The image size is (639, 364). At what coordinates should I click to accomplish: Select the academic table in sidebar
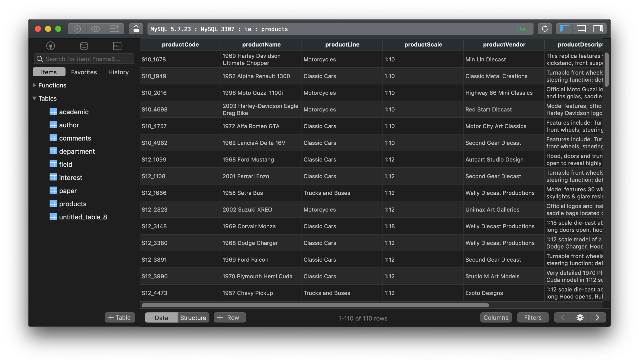coord(73,111)
